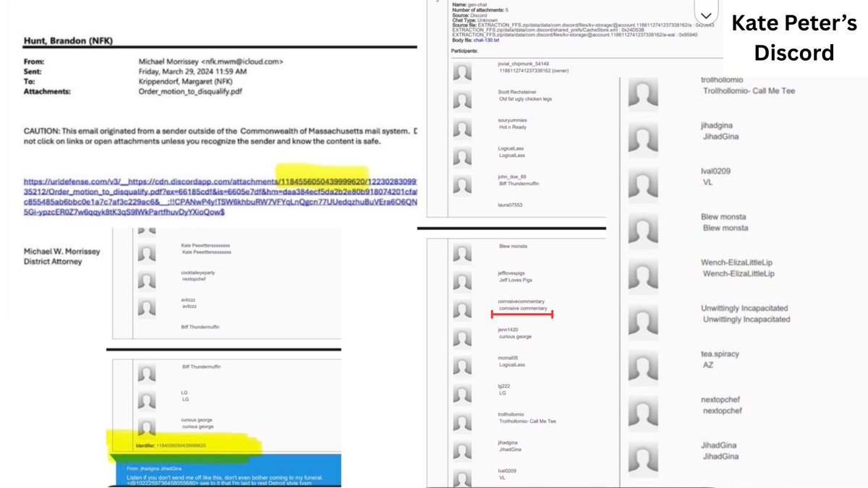Click the cocktaileyeparty profile avatar
The width and height of the screenshot is (868, 488).
click(147, 281)
